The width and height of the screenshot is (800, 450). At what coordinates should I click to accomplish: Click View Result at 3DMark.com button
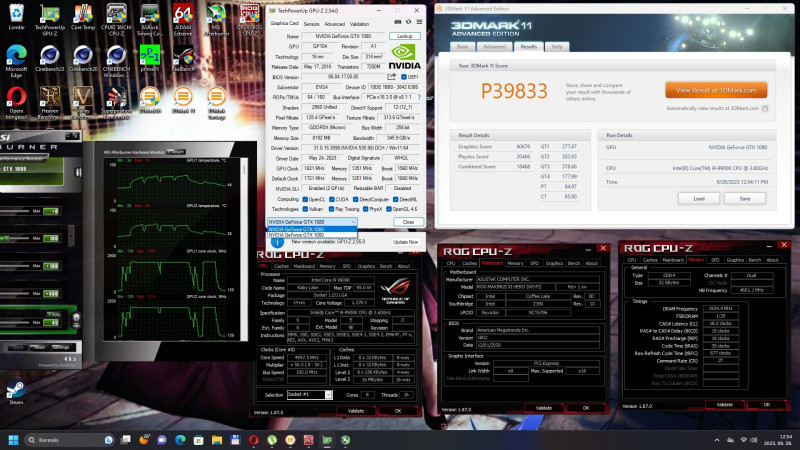(x=716, y=90)
